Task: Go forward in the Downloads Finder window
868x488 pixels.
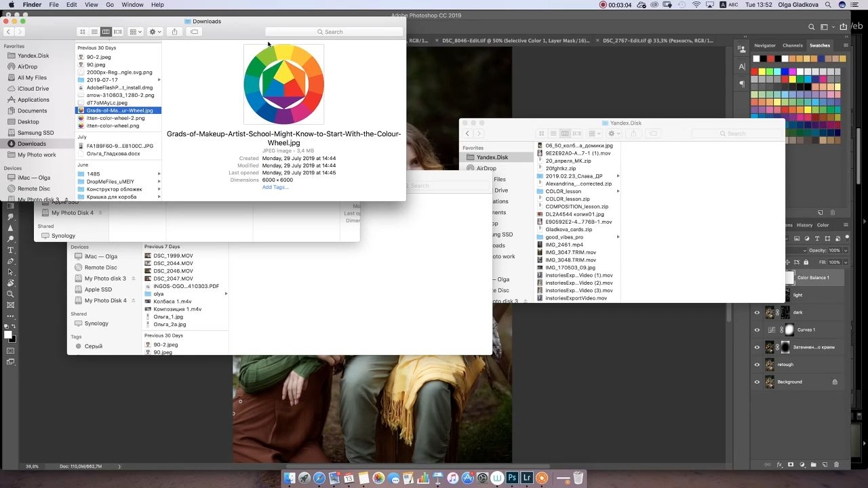Action: (x=20, y=32)
